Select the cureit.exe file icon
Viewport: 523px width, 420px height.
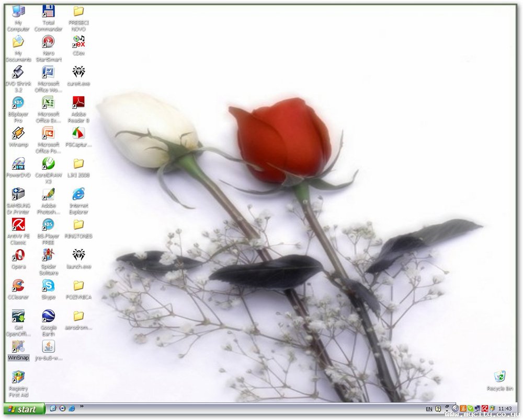[x=79, y=76]
